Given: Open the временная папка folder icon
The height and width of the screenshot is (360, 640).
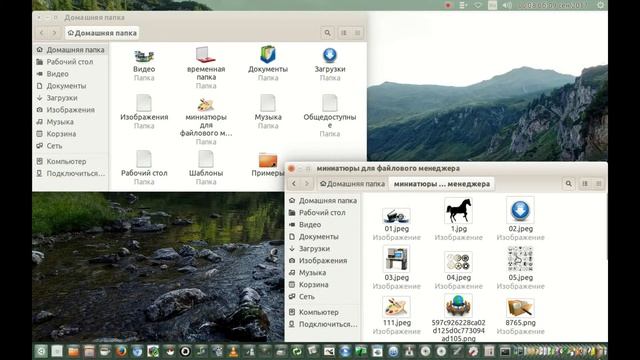Looking at the screenshot, I should tap(206, 56).
